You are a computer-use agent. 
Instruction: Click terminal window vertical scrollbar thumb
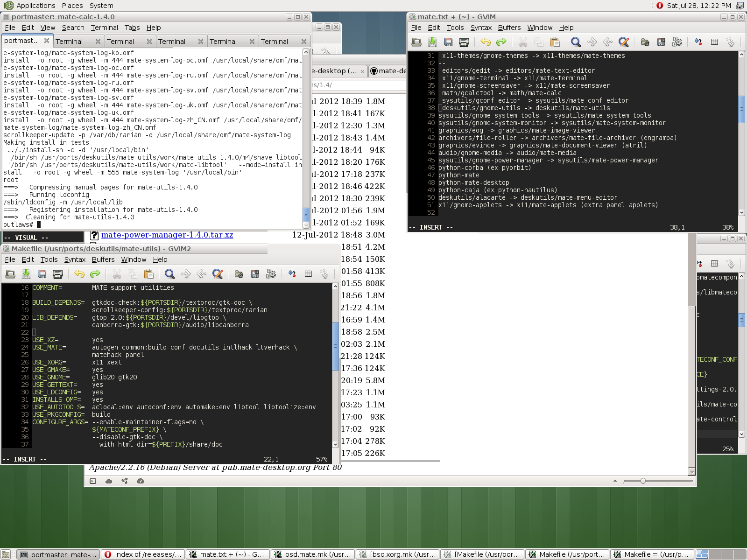pyautogui.click(x=306, y=214)
